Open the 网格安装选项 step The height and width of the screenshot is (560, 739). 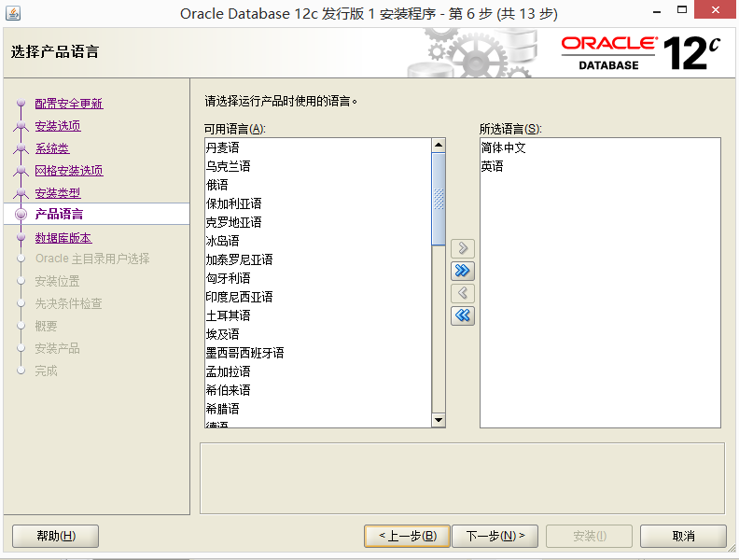tap(69, 171)
